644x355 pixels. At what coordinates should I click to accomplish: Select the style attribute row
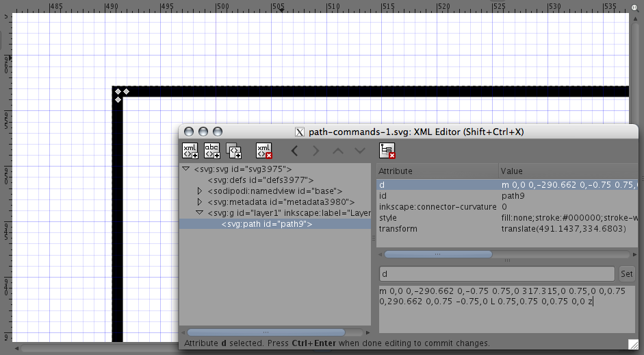507,218
